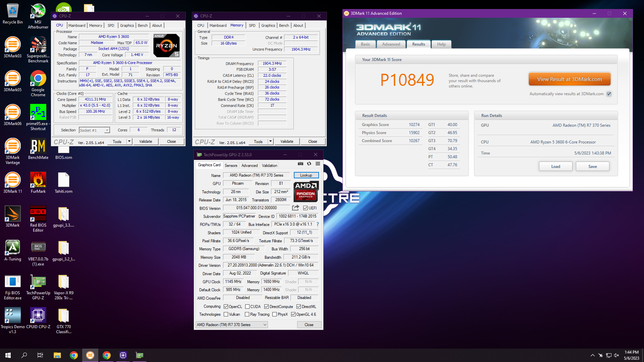Show hidden system tray icons chevron
Viewport: 644px width, 362px height.
click(592, 355)
